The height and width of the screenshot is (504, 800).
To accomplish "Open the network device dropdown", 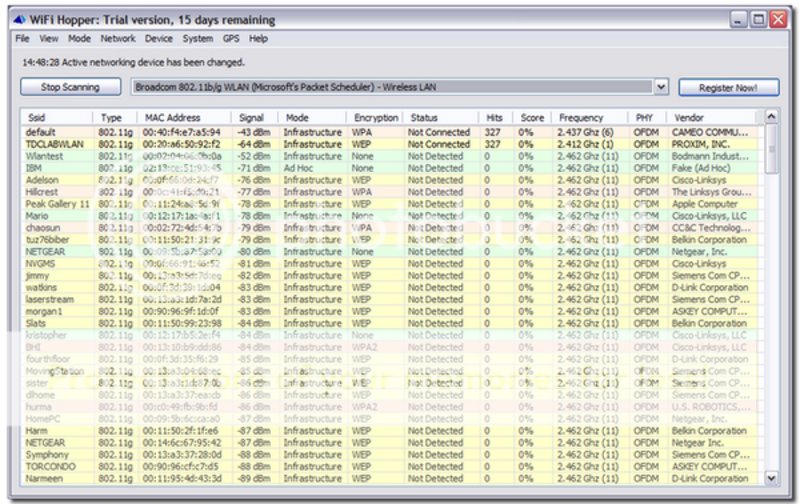I will tap(661, 87).
